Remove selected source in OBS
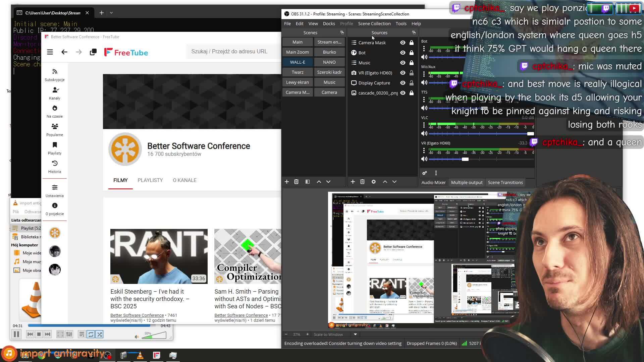 coord(362,182)
